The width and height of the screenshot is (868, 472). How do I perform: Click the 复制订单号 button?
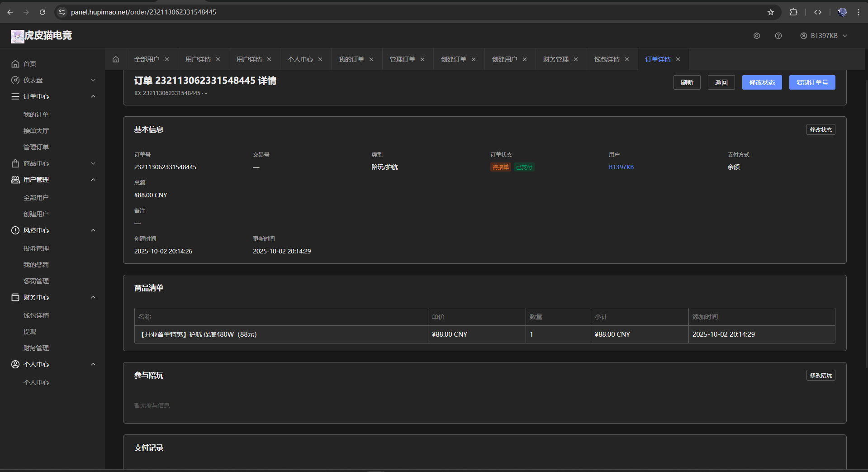pos(812,82)
